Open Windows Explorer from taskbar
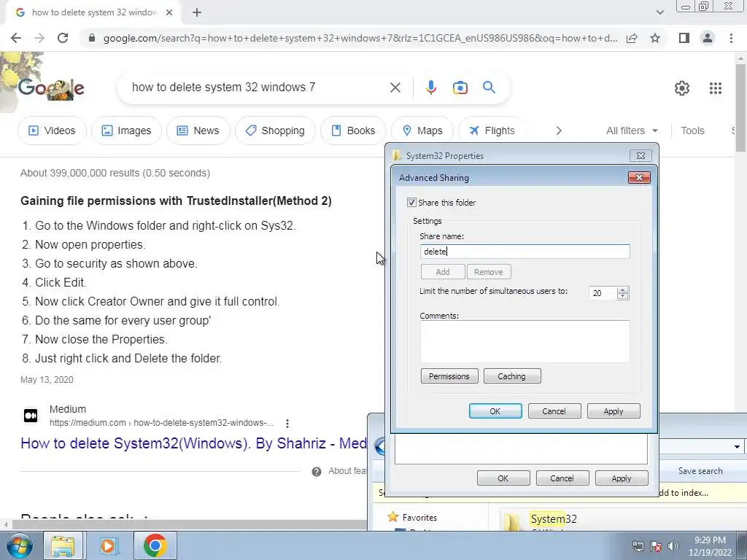 (x=63, y=545)
